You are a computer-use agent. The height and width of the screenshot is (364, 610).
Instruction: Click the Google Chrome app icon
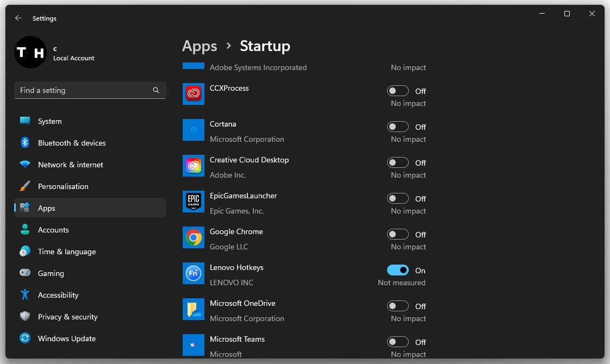[x=194, y=238]
